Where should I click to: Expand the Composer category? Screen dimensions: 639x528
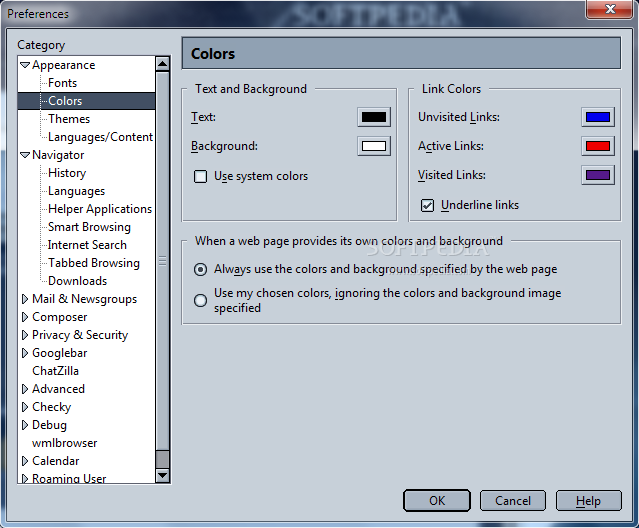coord(25,317)
